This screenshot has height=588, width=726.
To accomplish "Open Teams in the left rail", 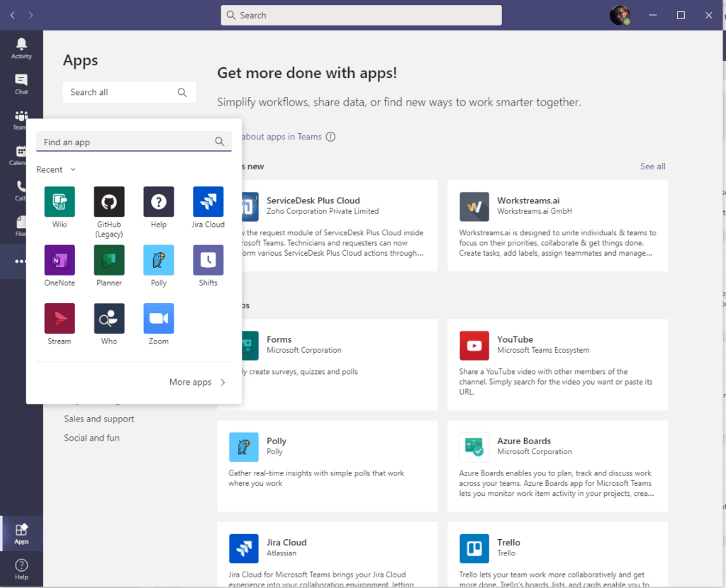I will tap(21, 119).
